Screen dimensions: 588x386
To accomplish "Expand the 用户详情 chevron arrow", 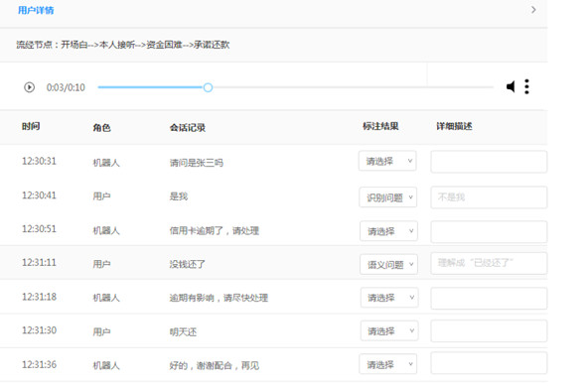I will (533, 10).
